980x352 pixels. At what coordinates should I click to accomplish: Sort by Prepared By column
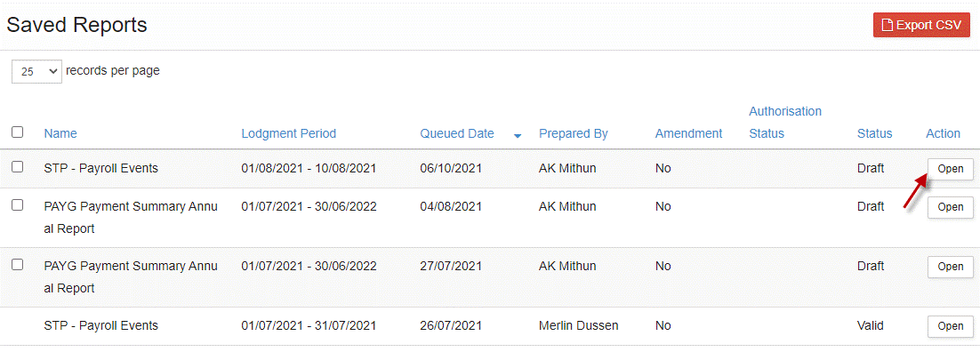(573, 133)
